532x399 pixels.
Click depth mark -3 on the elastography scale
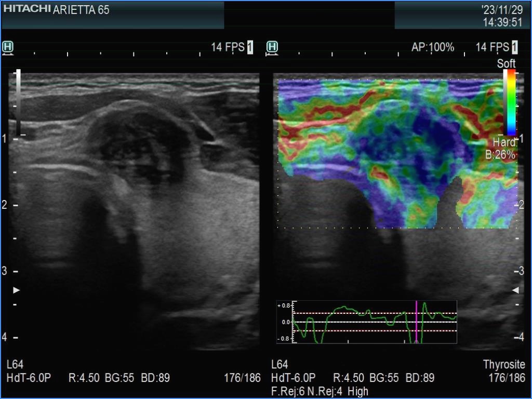pyautogui.click(x=519, y=271)
